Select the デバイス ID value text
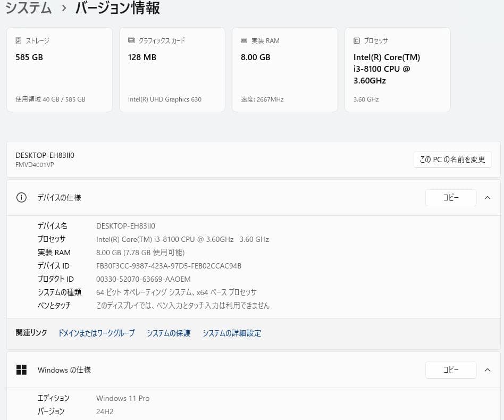504x420 pixels. coord(169,265)
